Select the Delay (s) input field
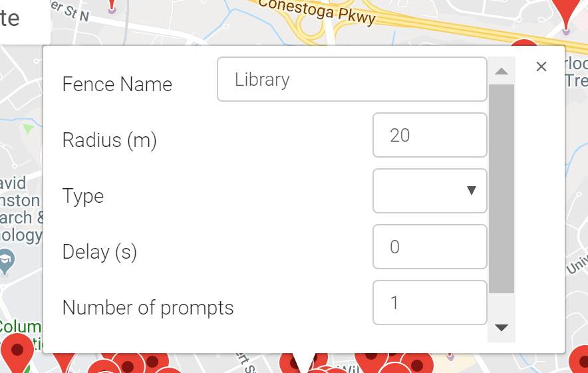 point(430,247)
